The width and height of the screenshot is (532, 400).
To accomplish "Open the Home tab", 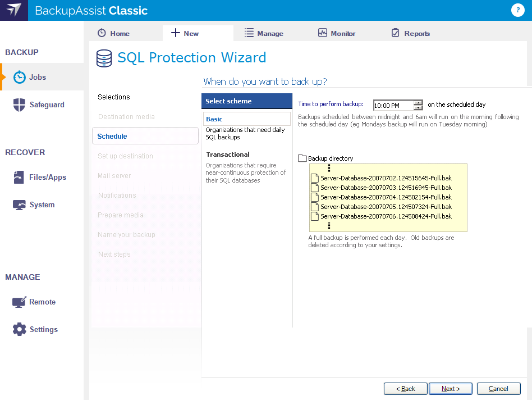I will [x=114, y=33].
